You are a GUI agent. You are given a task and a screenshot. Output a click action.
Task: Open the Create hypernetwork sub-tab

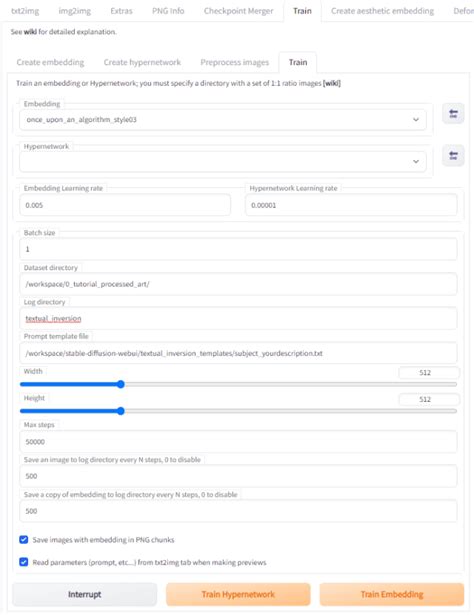pyautogui.click(x=142, y=62)
